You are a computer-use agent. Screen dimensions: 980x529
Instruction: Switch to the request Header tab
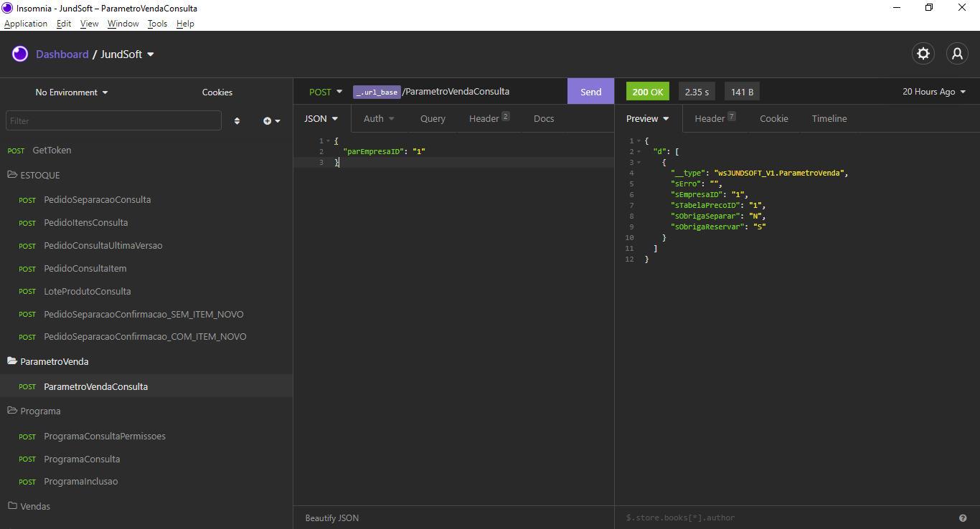click(489, 119)
